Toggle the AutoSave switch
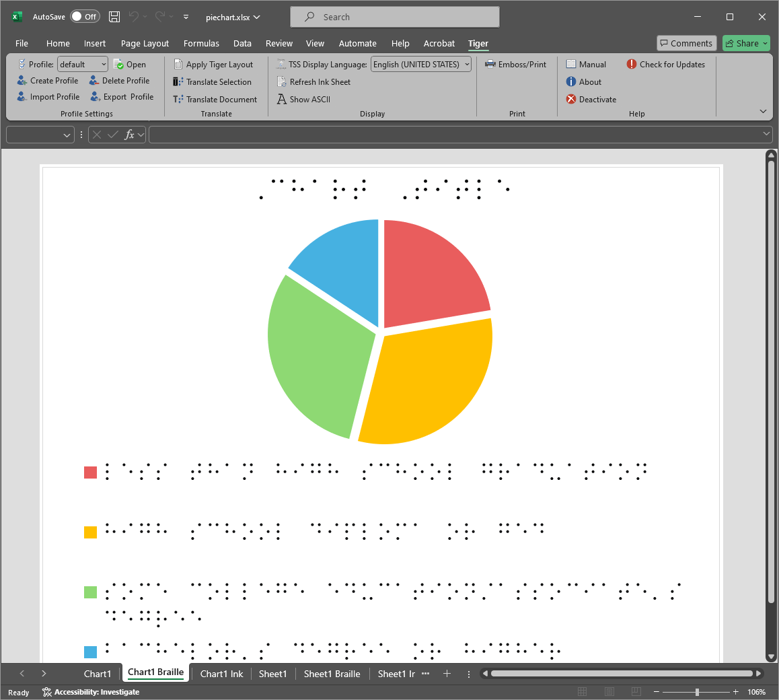 point(85,17)
